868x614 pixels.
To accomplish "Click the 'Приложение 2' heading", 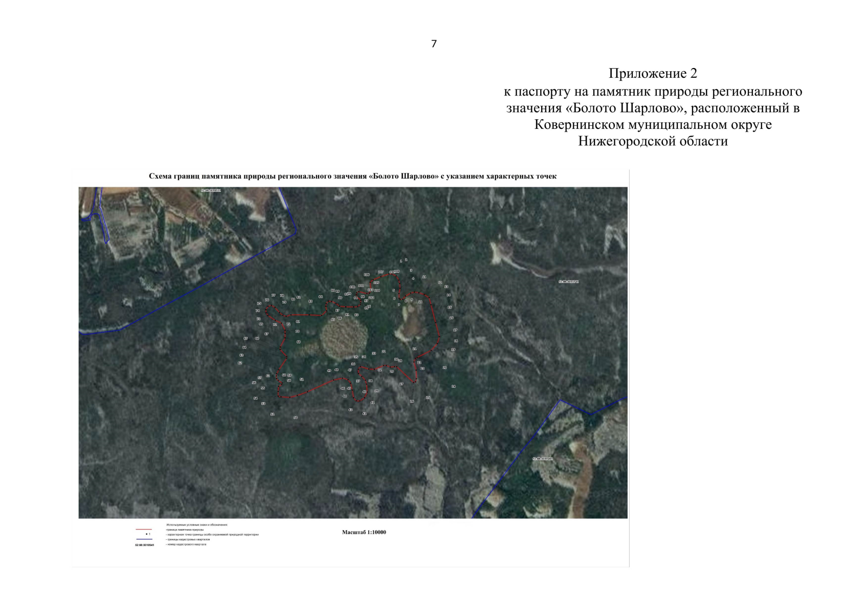I will click(x=653, y=74).
